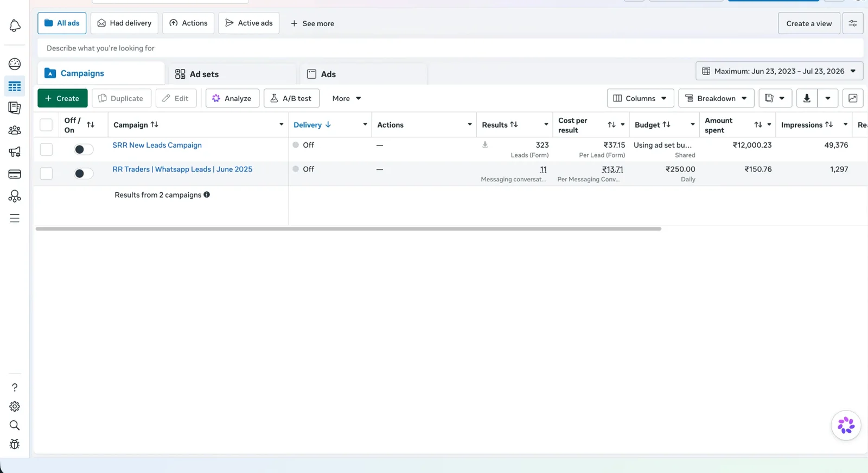Click the bug report icon
The height and width of the screenshot is (473, 868).
click(x=15, y=444)
